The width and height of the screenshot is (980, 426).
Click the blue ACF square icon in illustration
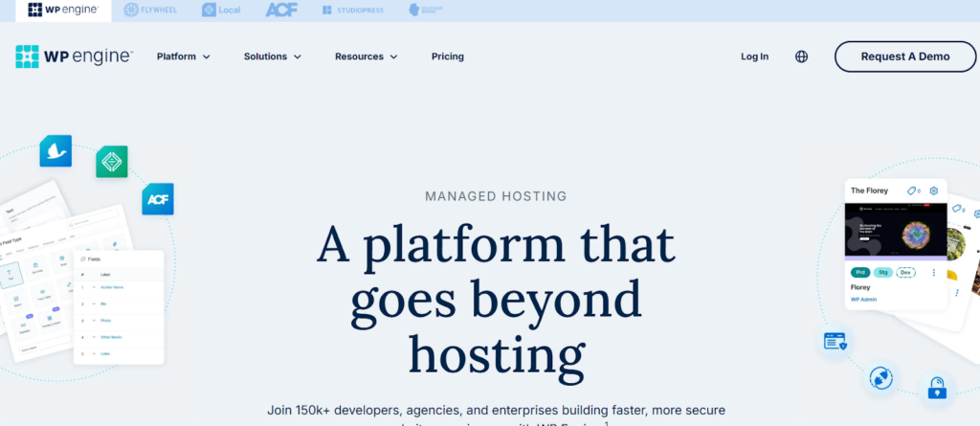157,199
